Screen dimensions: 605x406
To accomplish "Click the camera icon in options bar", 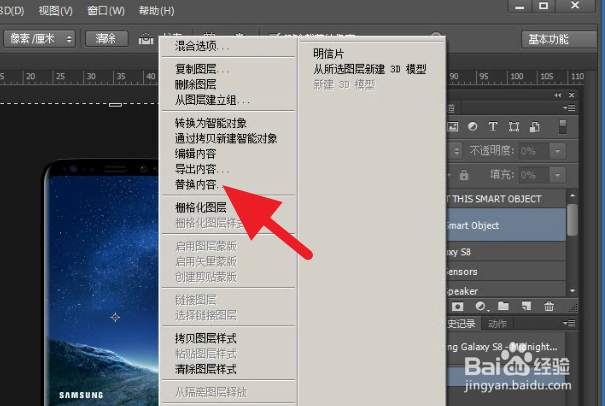I will click(146, 39).
